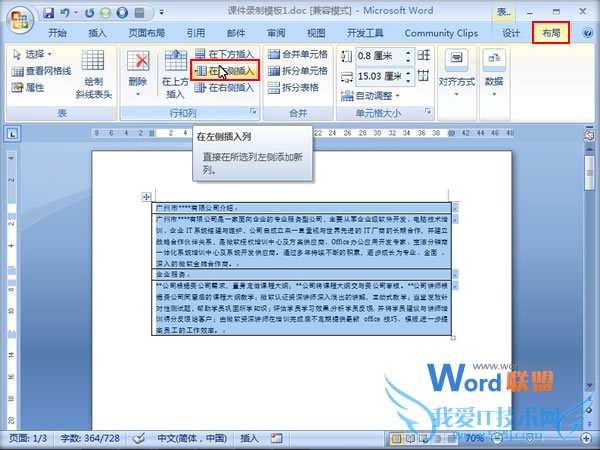Increase row height with up spinner

pyautogui.click(x=408, y=52)
